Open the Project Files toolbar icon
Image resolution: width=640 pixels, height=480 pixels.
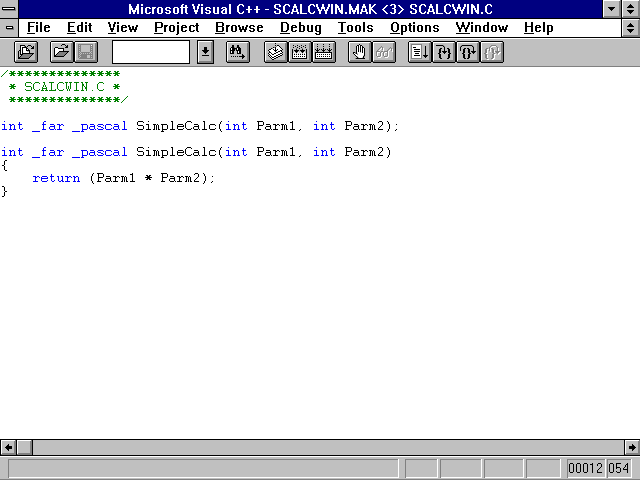coord(26,52)
